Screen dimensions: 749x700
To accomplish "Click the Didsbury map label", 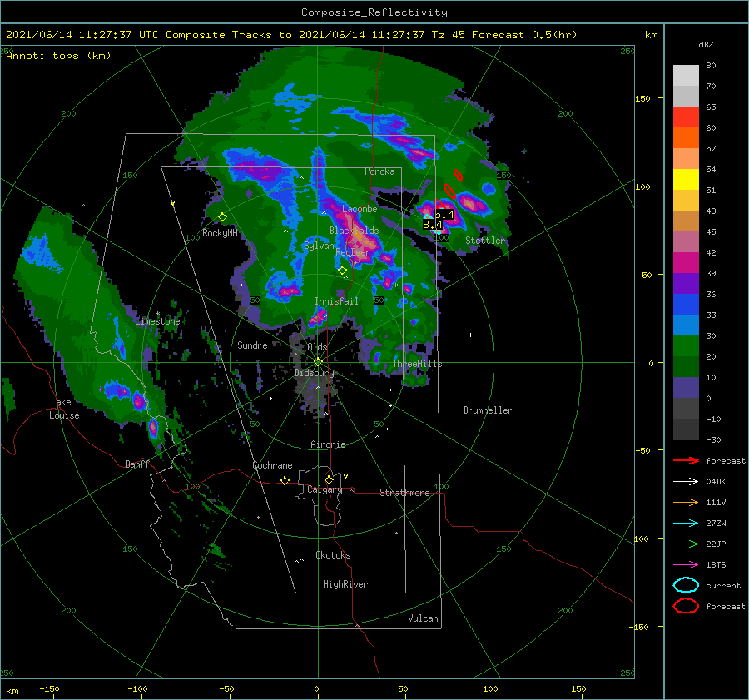I will coord(315,373).
